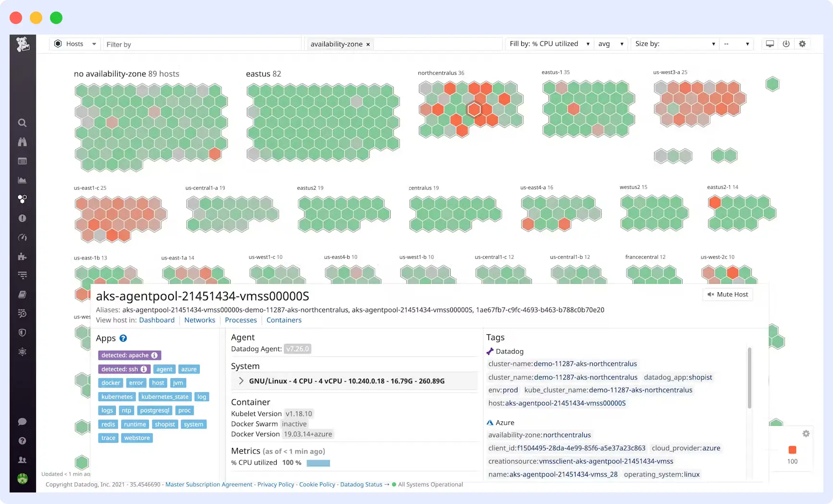Switch to the Processes tab for the host
This screenshot has height=504, width=833.
point(241,320)
